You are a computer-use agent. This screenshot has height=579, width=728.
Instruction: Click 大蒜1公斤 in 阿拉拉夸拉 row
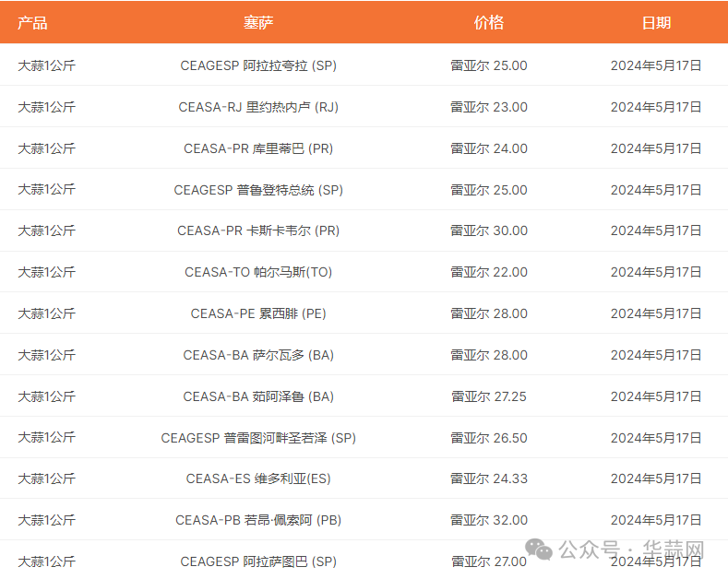[x=46, y=65]
